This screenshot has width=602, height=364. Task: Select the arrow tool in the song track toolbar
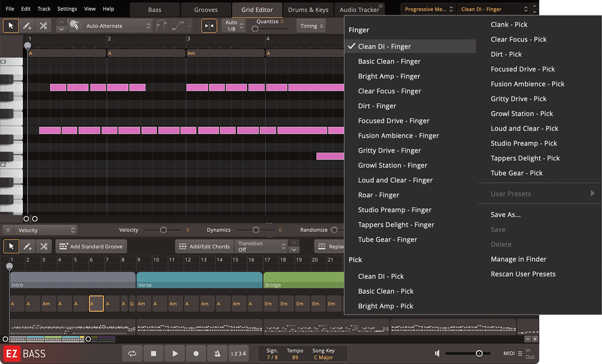11,246
